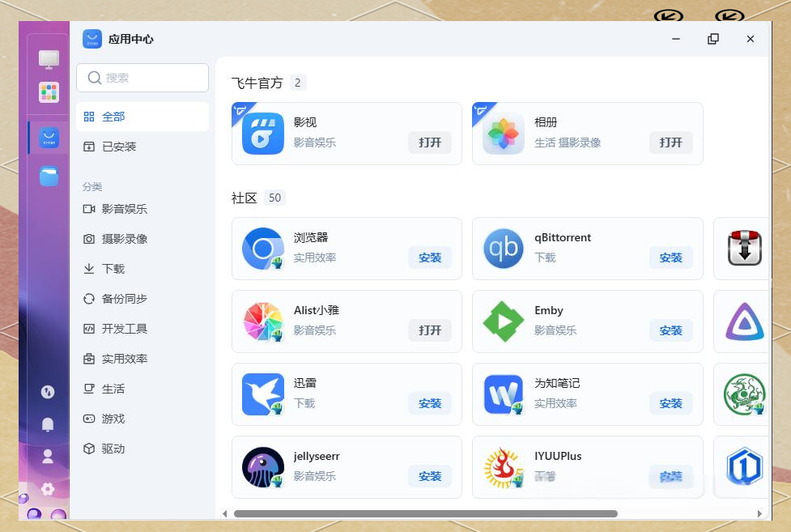Click the jellyseerr app icon
The image size is (791, 532).
[x=262, y=467]
